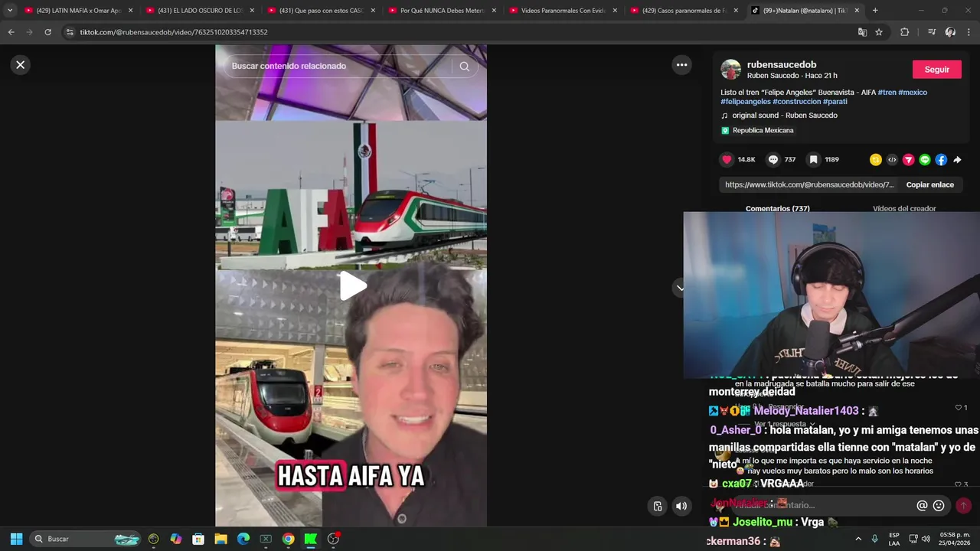
Task: Click the taskbar Buscar search box
Action: click(87, 539)
